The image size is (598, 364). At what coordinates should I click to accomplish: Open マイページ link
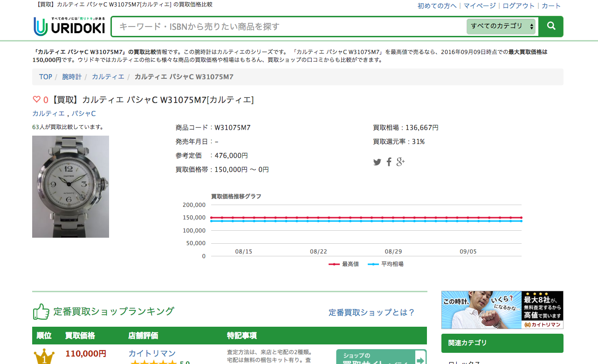tap(479, 6)
